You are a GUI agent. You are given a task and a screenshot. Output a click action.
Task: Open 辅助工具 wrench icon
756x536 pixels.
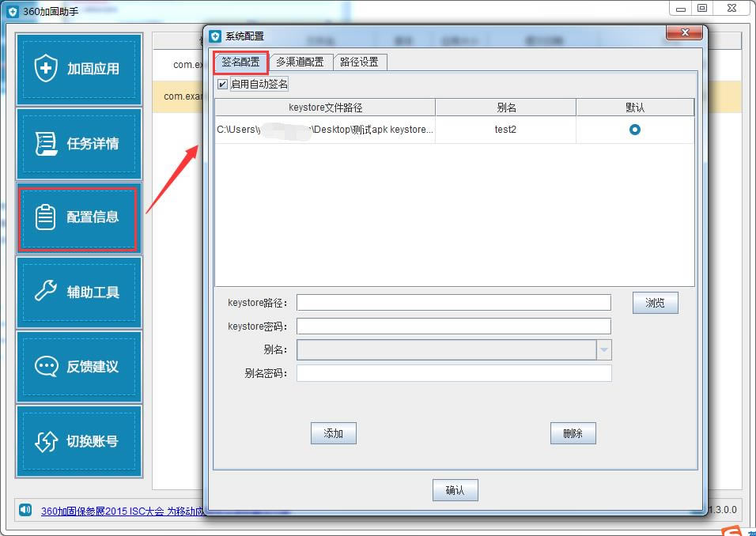[46, 291]
